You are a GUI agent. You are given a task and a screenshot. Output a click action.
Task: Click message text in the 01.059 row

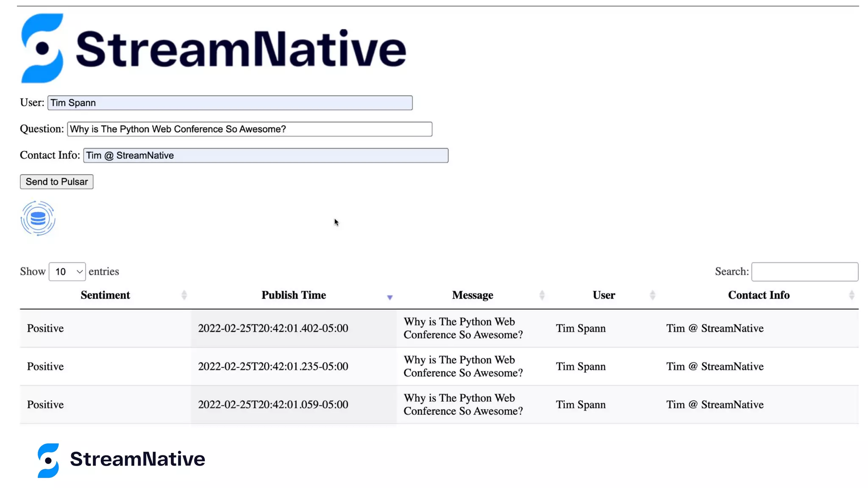coord(463,405)
